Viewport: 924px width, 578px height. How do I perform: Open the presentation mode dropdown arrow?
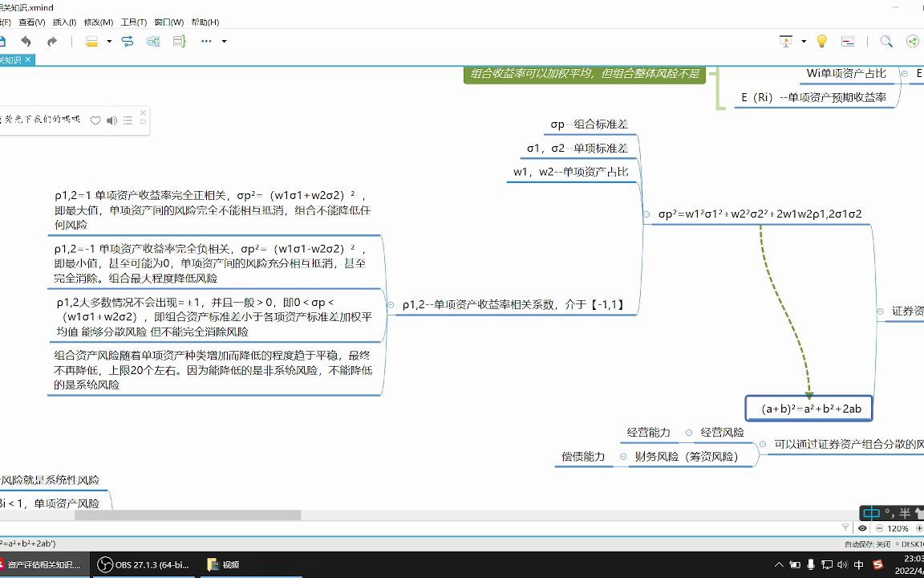tap(803, 41)
